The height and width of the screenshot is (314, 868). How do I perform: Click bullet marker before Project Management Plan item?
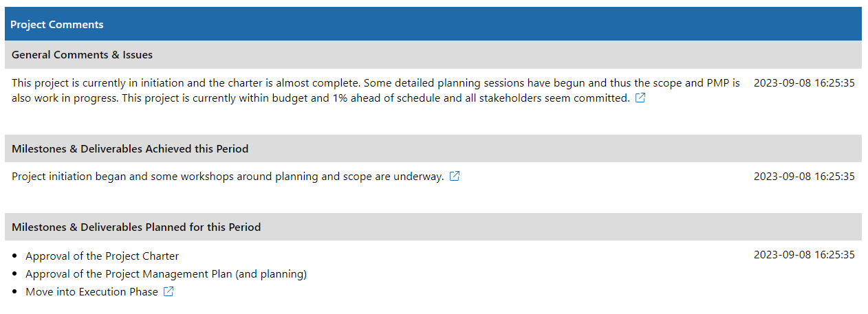point(15,274)
